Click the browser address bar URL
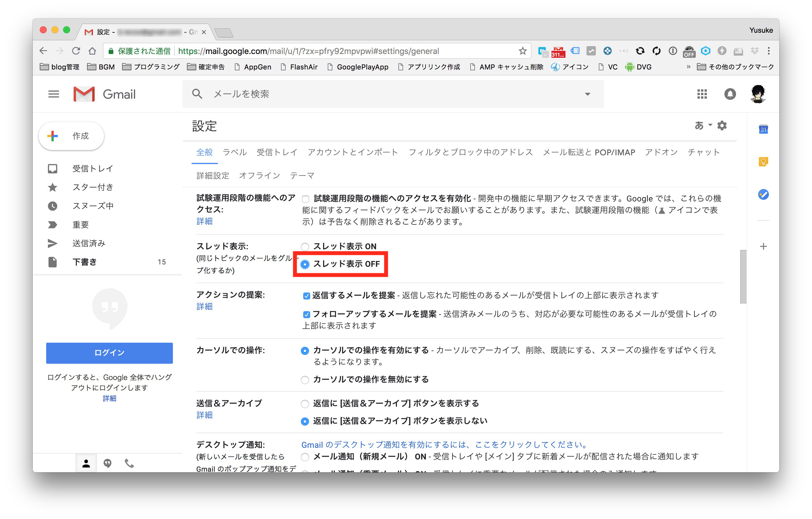 [308, 51]
